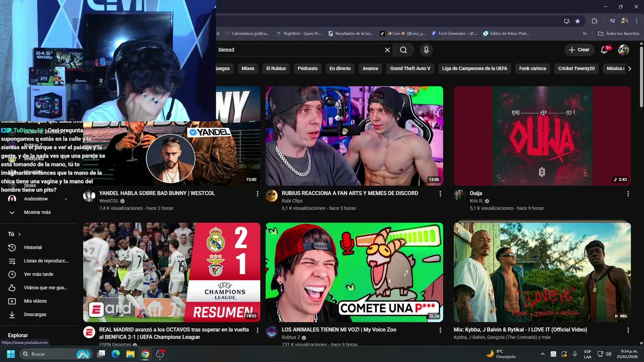Open Rubius reacciona a fan arts thumbnail
Viewport: 644px width, 362px height.
[354, 136]
